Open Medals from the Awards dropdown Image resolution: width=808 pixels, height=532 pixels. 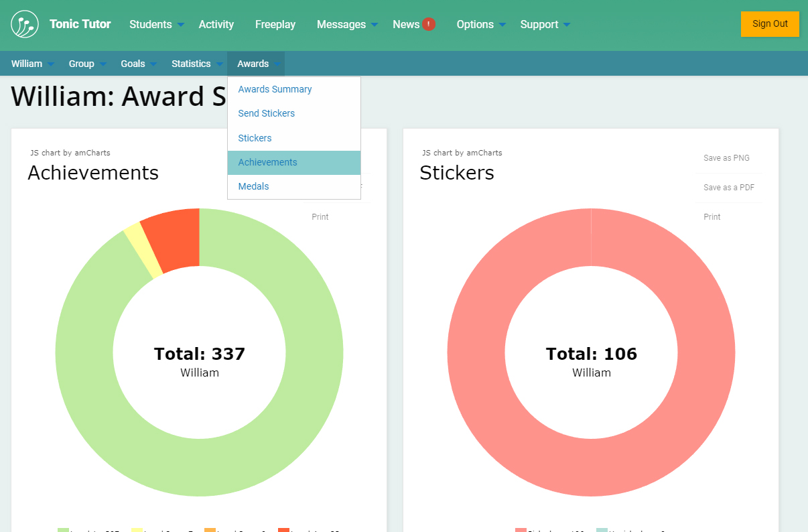point(254,186)
